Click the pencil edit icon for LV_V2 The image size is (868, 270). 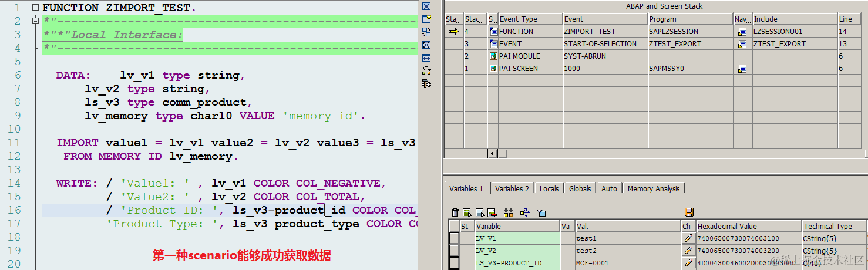point(688,251)
